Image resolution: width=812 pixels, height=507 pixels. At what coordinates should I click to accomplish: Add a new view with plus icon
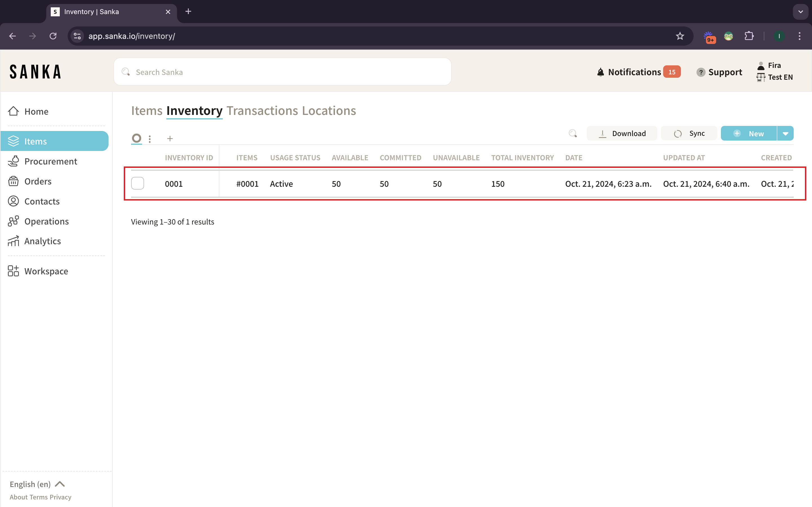[170, 139]
